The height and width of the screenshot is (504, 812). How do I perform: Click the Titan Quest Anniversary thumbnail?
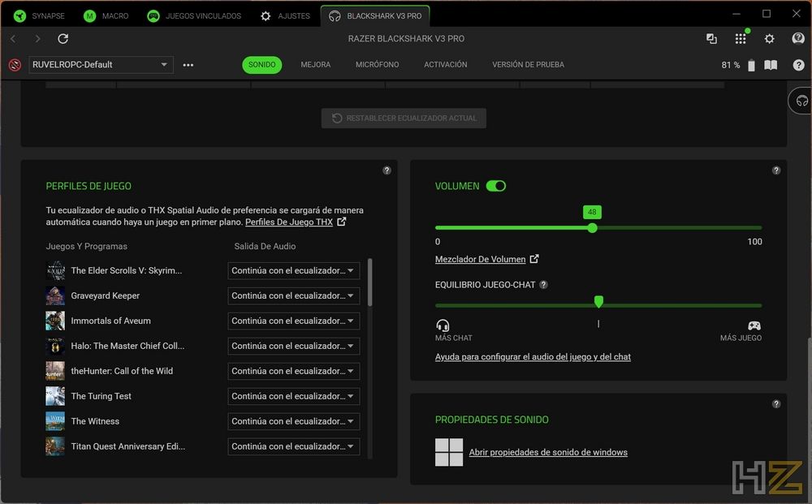click(x=55, y=446)
